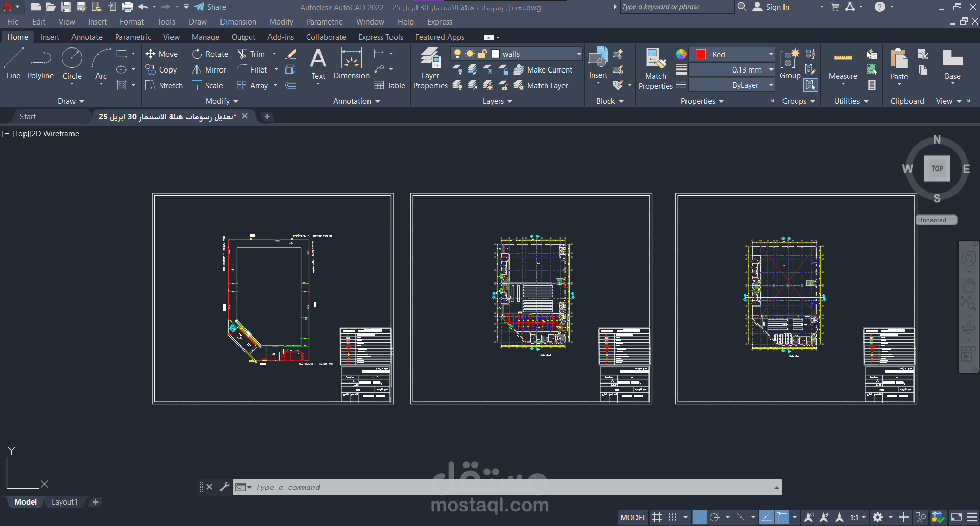The height and width of the screenshot is (526, 980).
Task: Toggle object snap tracking in status bar
Action: tap(766, 517)
